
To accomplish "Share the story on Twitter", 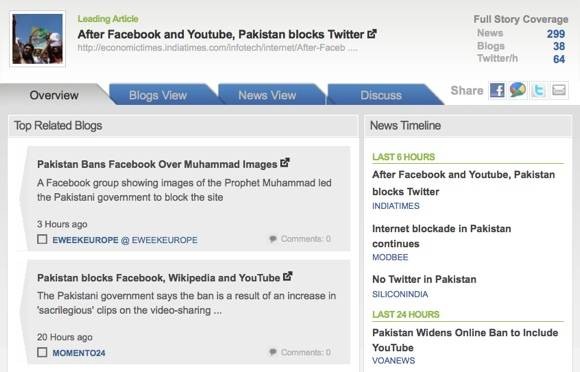I will coord(538,90).
